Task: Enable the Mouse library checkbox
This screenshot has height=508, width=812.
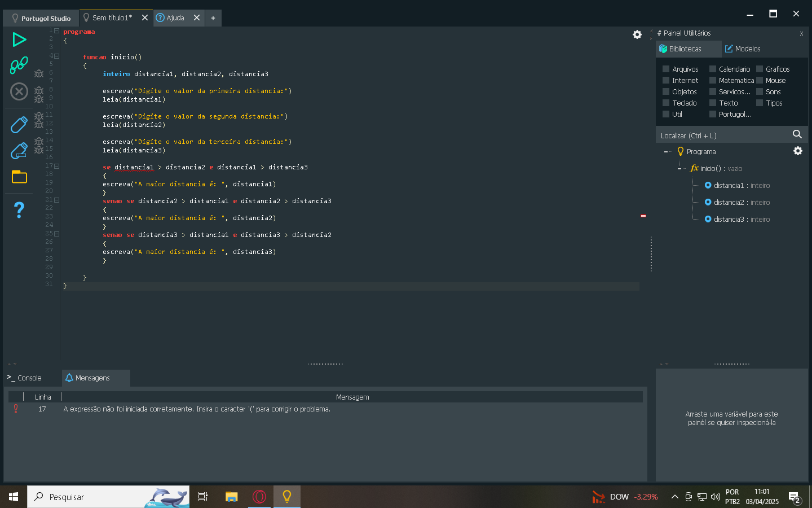Action: tap(760, 80)
